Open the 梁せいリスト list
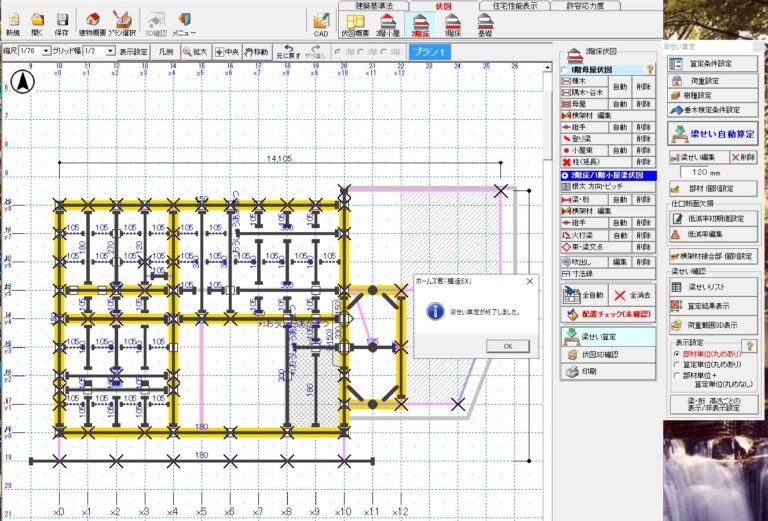 coord(713,287)
